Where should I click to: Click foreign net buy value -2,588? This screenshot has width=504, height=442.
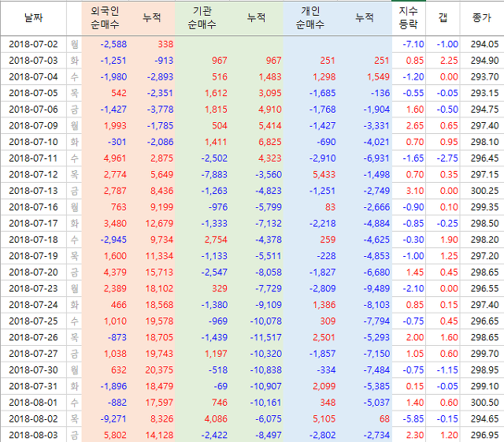[x=113, y=44]
